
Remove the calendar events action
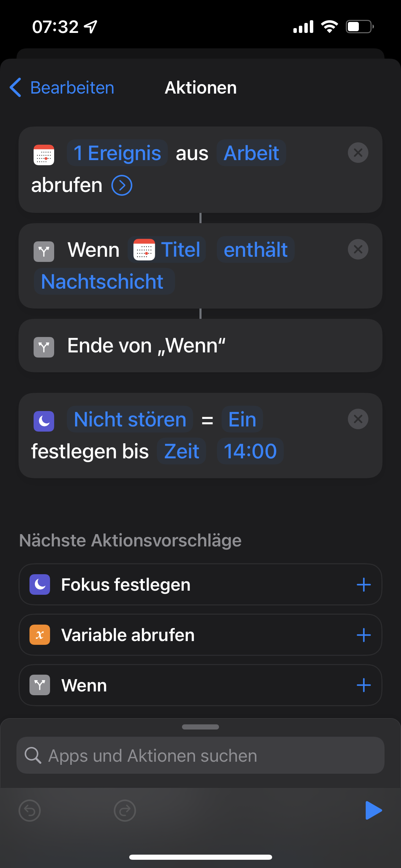[358, 153]
